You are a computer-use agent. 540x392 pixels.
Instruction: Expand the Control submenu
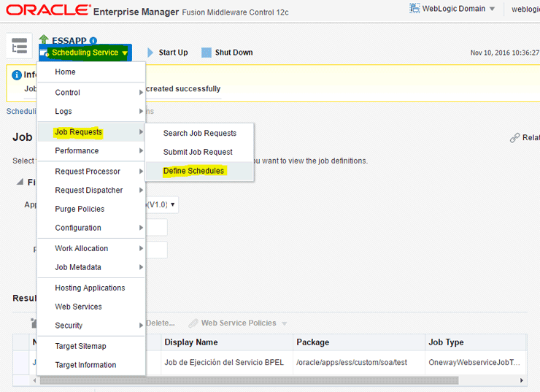click(x=91, y=92)
